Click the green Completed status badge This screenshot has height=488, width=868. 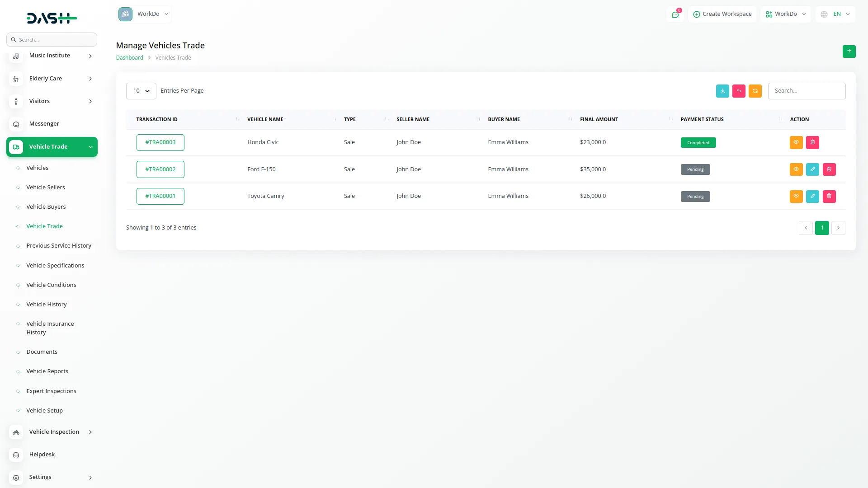698,142
